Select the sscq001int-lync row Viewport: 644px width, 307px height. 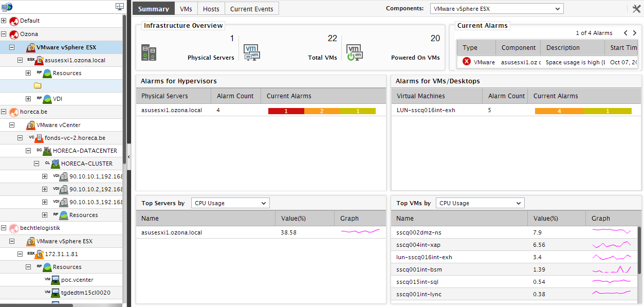click(x=514, y=294)
